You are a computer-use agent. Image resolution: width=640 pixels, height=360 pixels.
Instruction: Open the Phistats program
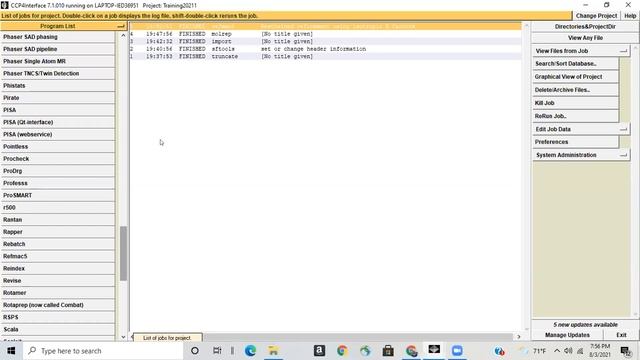click(58, 86)
